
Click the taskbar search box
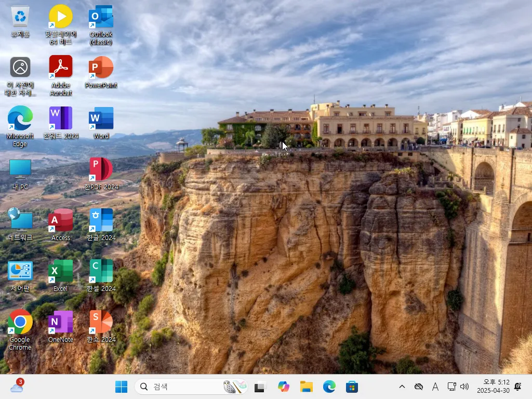coord(182,387)
